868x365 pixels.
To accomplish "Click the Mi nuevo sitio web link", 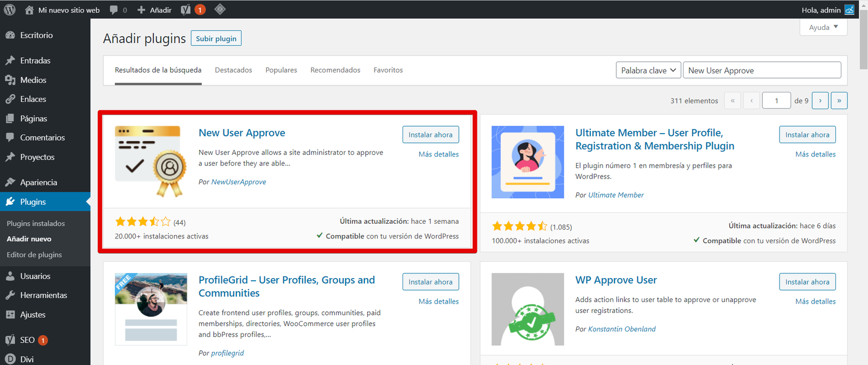I will pyautogui.click(x=69, y=10).
